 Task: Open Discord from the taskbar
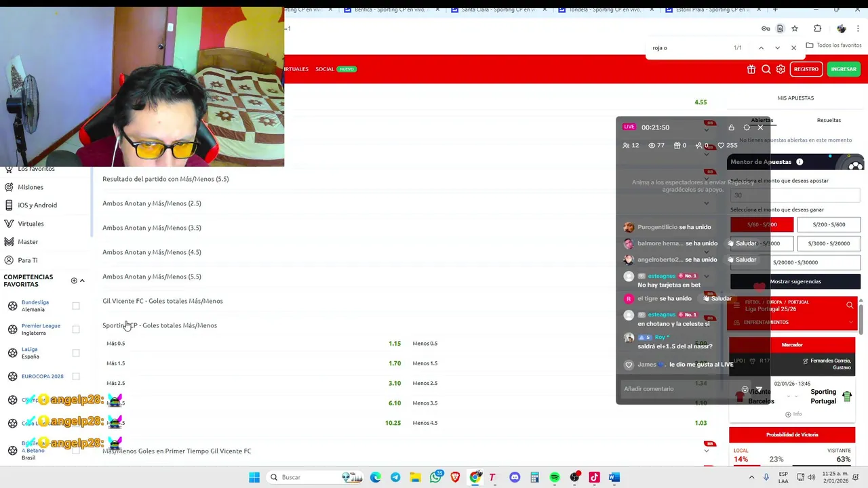[515, 477]
